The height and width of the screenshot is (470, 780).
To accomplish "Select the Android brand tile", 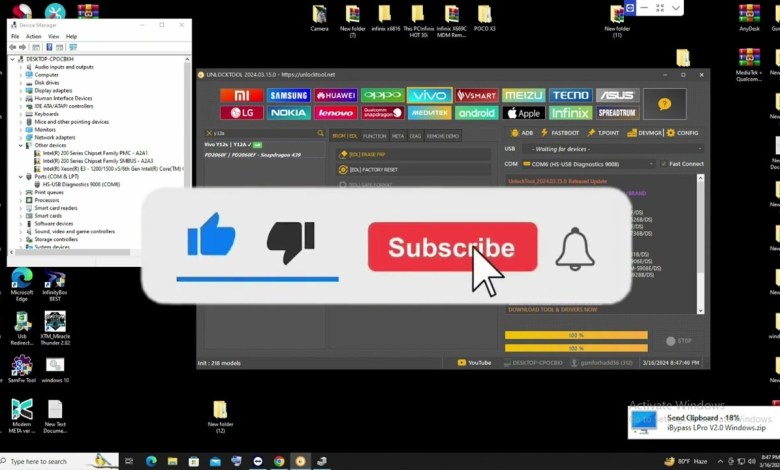I will click(477, 113).
